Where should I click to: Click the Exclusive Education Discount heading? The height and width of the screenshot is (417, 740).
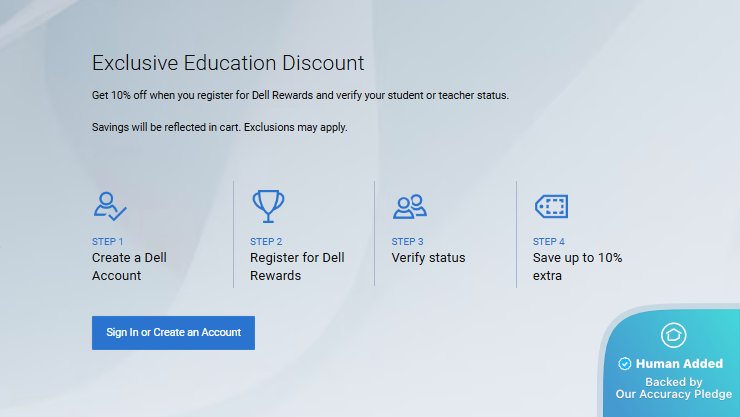pos(228,63)
